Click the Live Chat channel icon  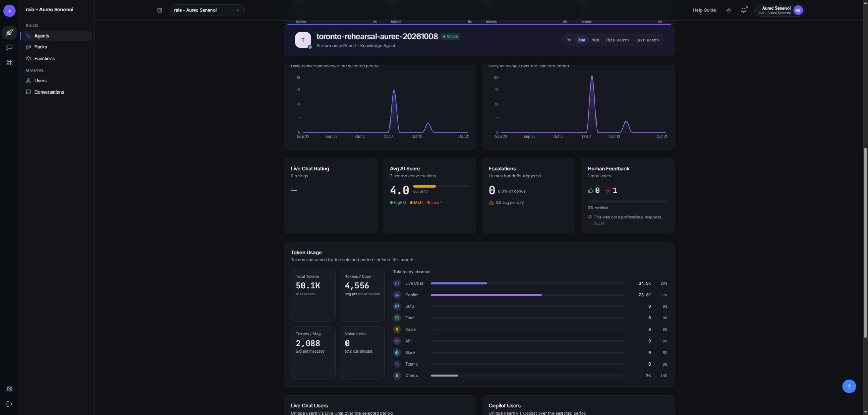[x=397, y=283]
